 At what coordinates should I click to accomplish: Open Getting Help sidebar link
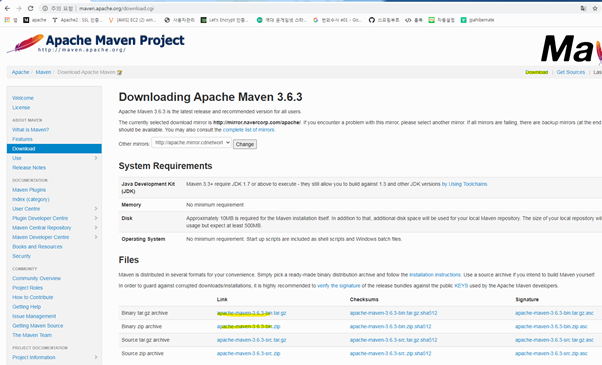tap(26, 307)
